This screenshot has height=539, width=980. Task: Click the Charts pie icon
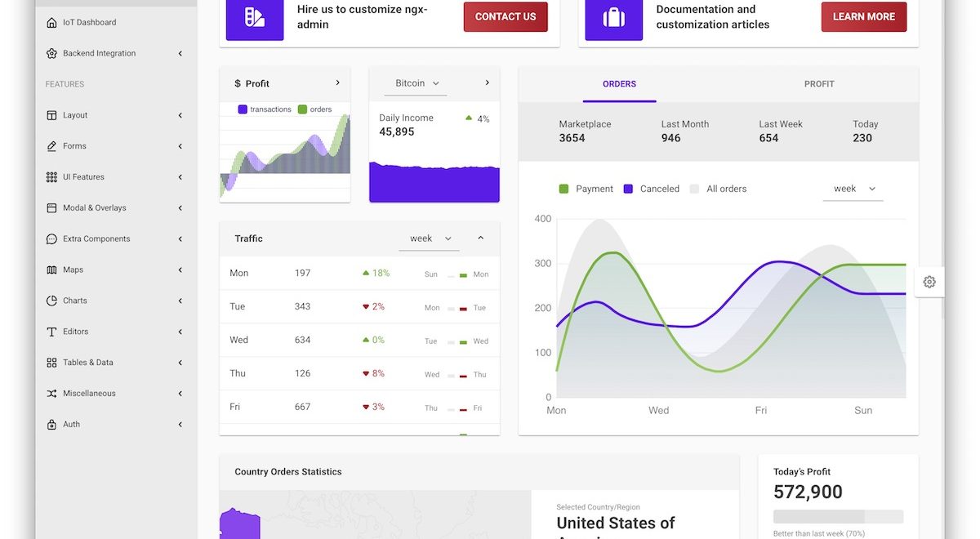(51, 301)
